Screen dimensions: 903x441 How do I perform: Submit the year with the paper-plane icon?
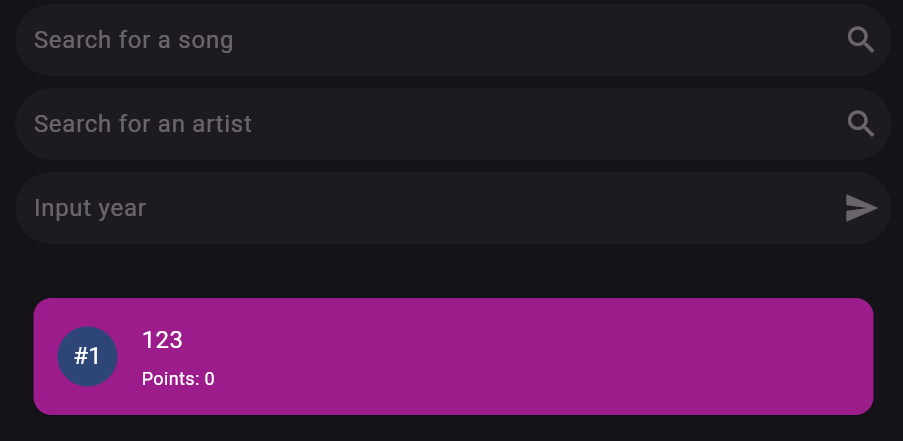861,208
